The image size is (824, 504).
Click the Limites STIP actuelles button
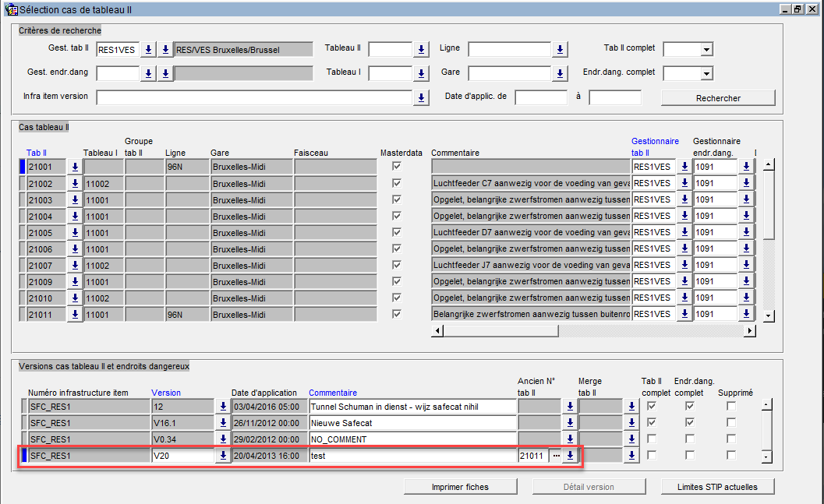(717, 487)
